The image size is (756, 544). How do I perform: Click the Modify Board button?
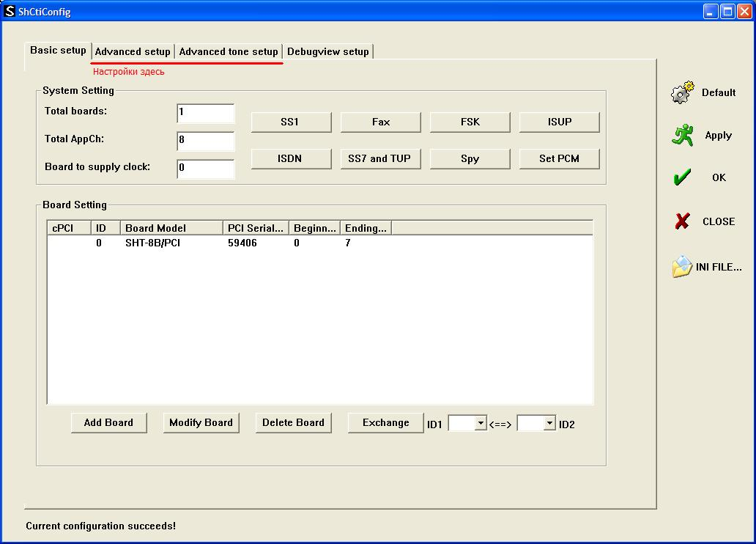click(201, 422)
